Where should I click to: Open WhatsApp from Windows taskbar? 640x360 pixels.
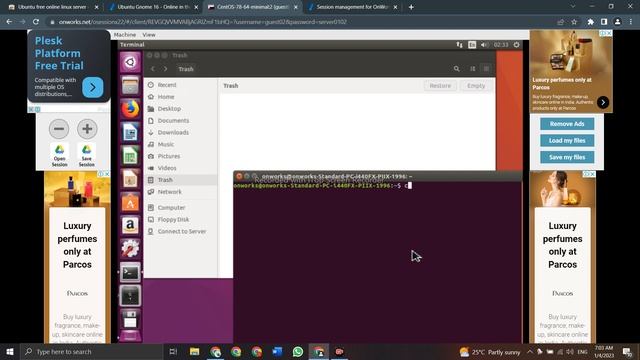(x=298, y=351)
